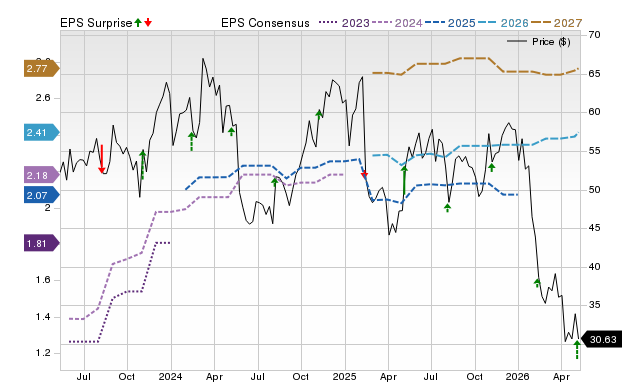
Task: Click the green dashed surprise arrow near February 2024
Action: coord(191,142)
